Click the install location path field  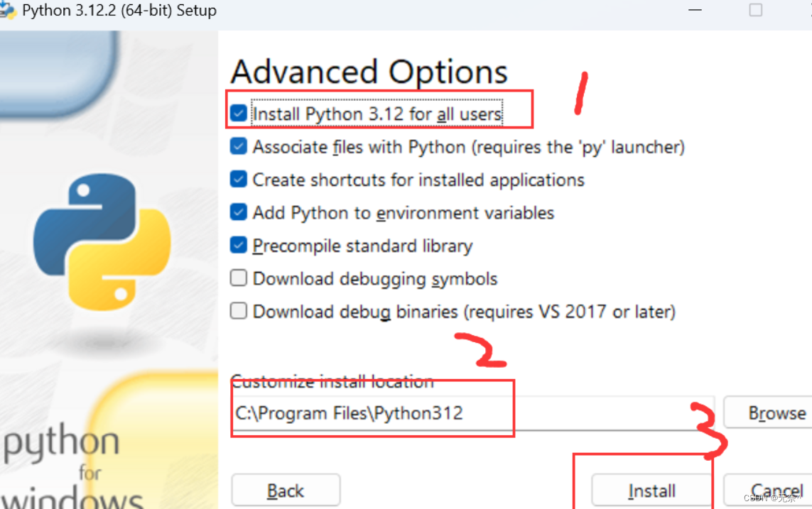(x=473, y=413)
